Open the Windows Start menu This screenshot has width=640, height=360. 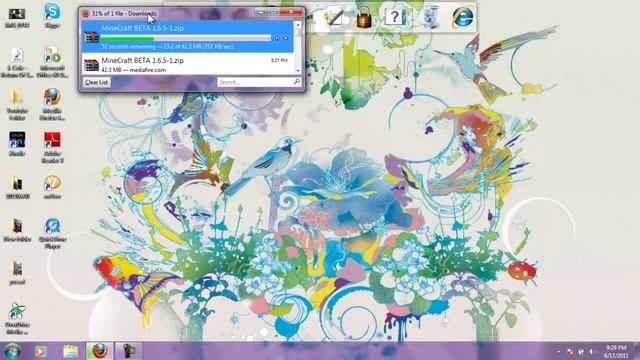(x=12, y=351)
